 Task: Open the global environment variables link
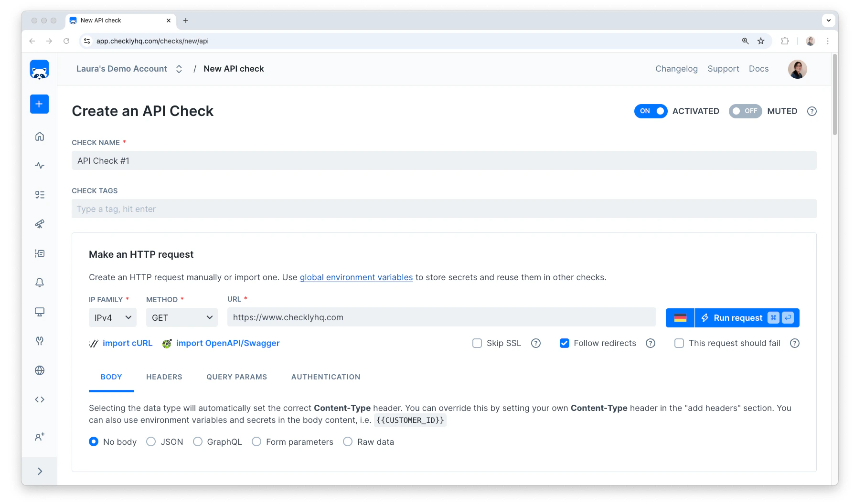click(356, 277)
